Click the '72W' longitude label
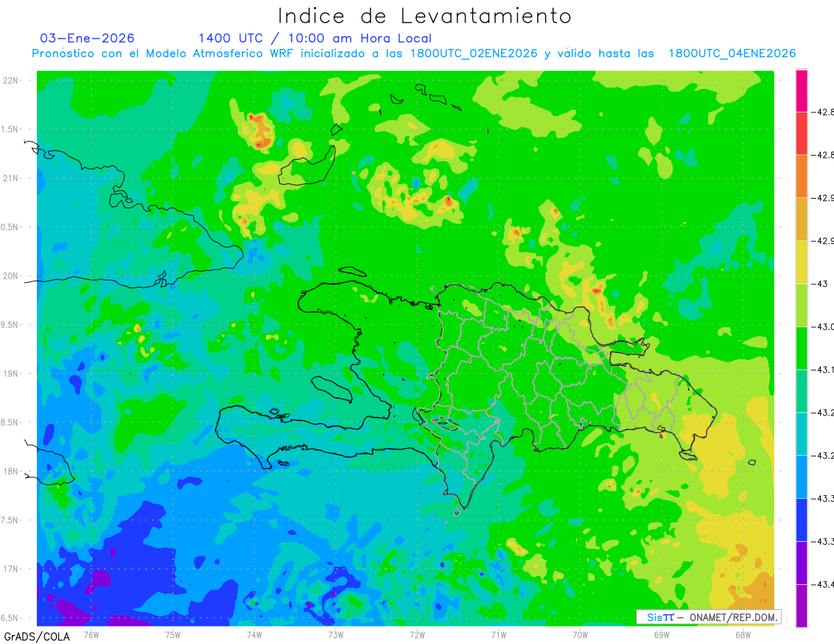The height and width of the screenshot is (644, 834). [x=417, y=634]
